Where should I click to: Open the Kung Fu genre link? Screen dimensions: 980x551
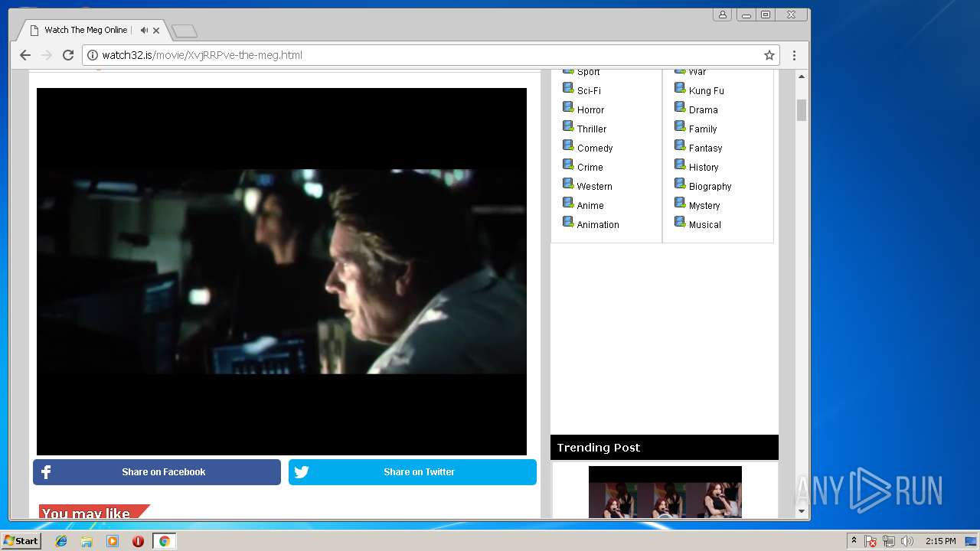[707, 91]
